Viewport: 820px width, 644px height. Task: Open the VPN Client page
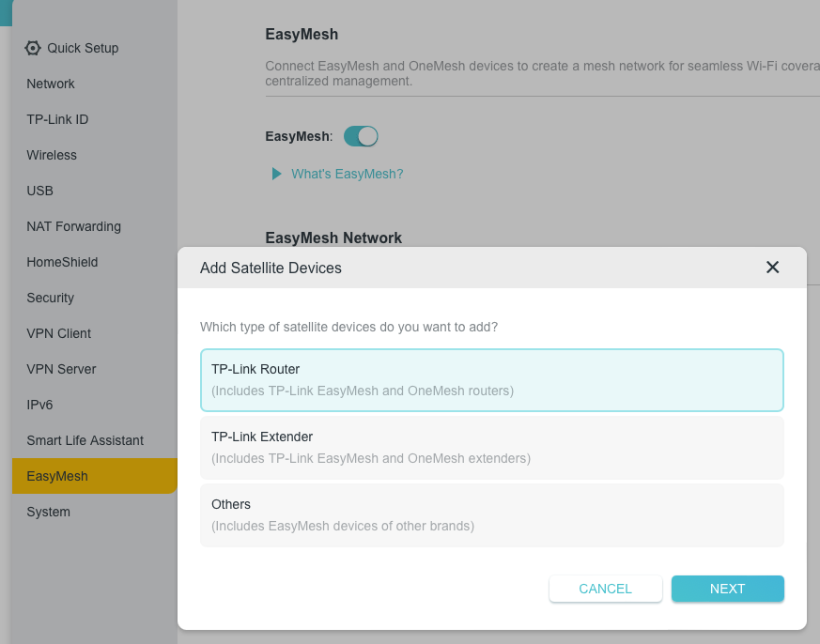tap(59, 333)
